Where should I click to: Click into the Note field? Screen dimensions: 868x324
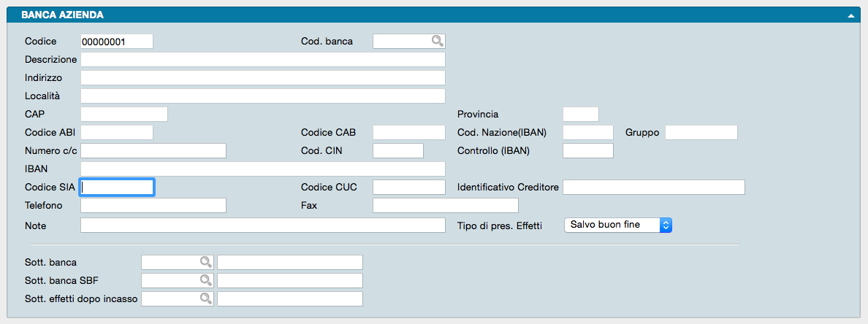point(262,225)
